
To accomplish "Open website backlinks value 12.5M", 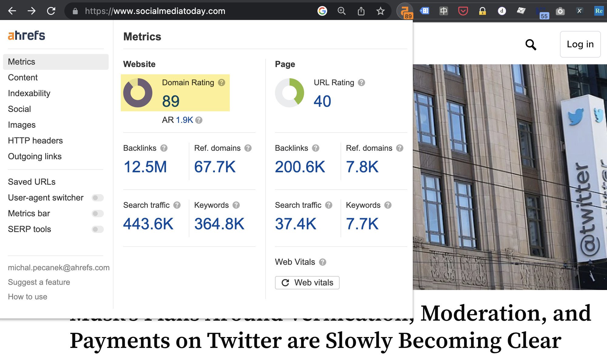I will [x=145, y=167].
